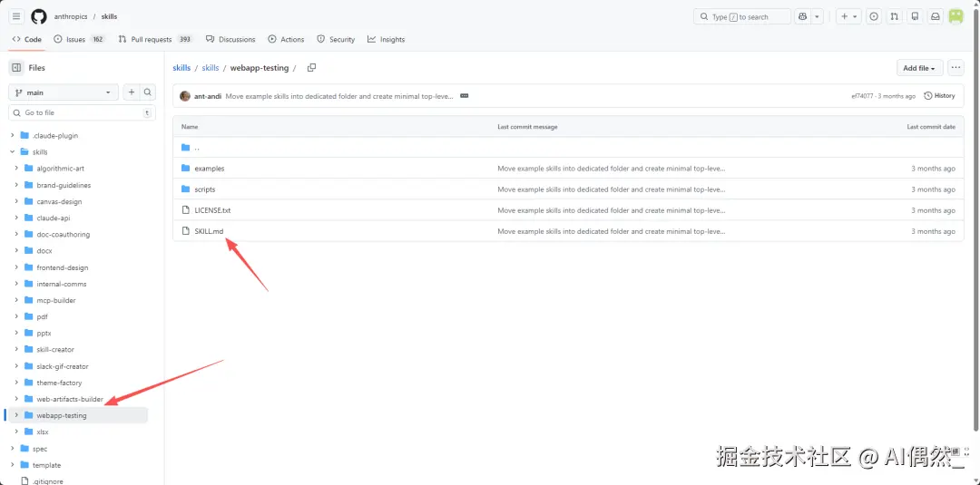Screen dimensions: 980x485
Task: Open the issues icon in header
Action: click(874, 17)
